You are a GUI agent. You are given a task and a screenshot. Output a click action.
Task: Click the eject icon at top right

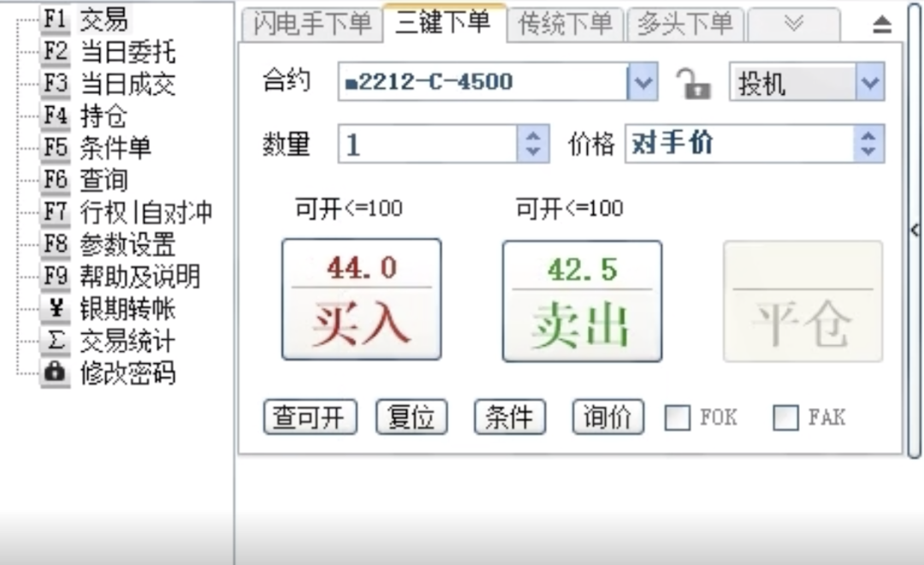pyautogui.click(x=881, y=24)
